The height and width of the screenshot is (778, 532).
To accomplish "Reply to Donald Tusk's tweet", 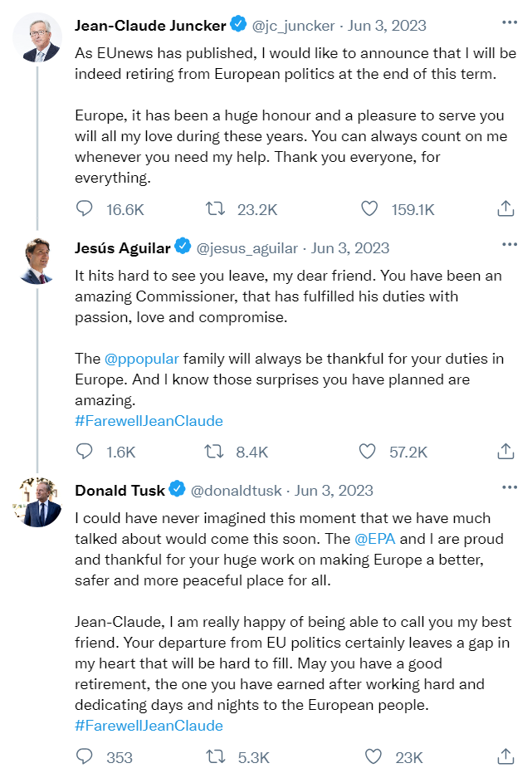I will 85,756.
